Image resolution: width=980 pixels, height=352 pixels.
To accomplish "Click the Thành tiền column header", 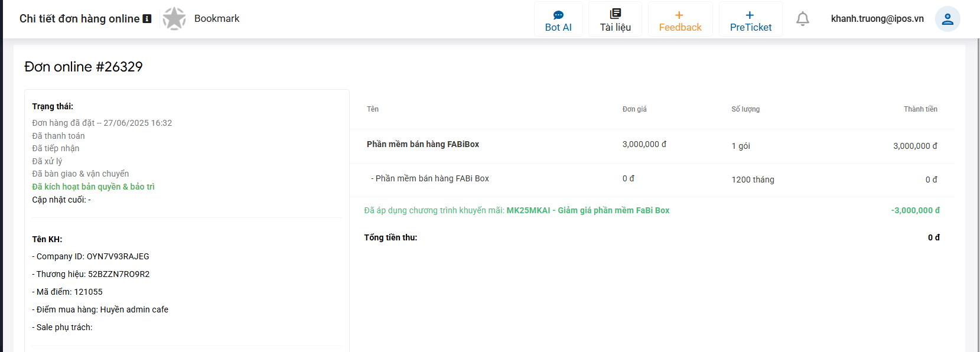I will point(920,109).
